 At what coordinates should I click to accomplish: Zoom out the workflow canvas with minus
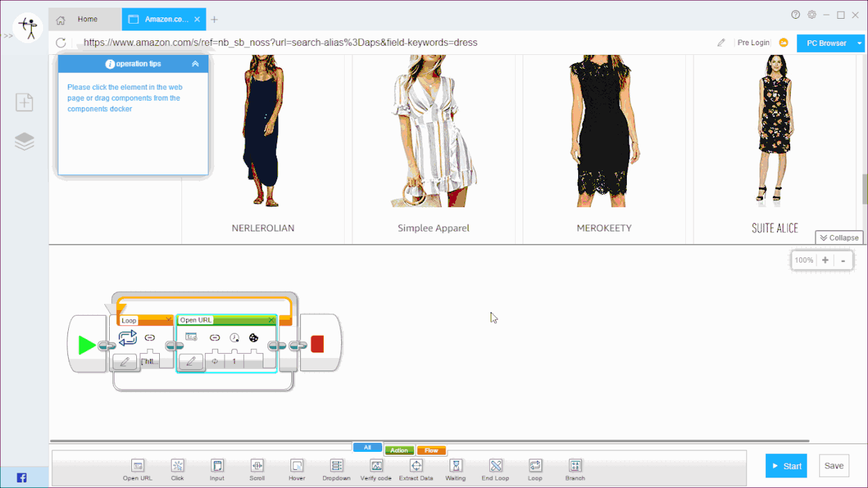tap(843, 261)
